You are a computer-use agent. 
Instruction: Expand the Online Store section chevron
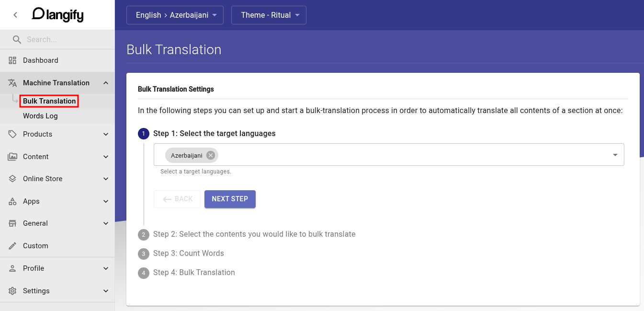point(106,179)
